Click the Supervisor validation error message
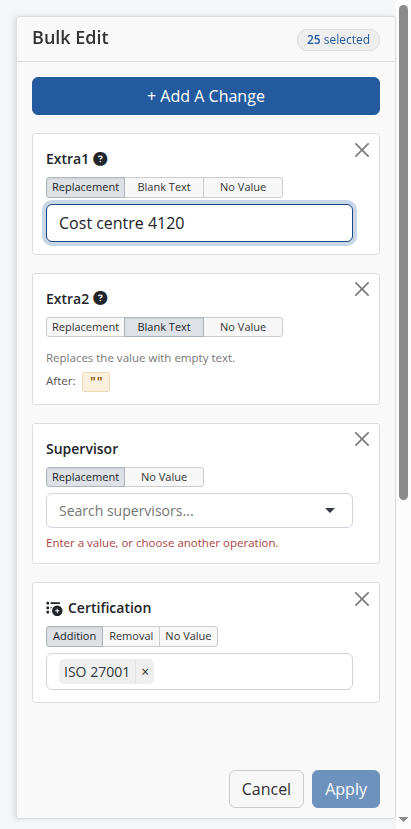This screenshot has height=829, width=411. coord(162,543)
